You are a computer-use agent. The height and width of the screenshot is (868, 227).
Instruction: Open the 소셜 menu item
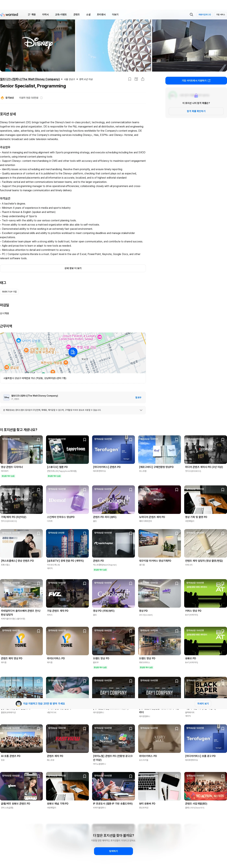point(88,14)
